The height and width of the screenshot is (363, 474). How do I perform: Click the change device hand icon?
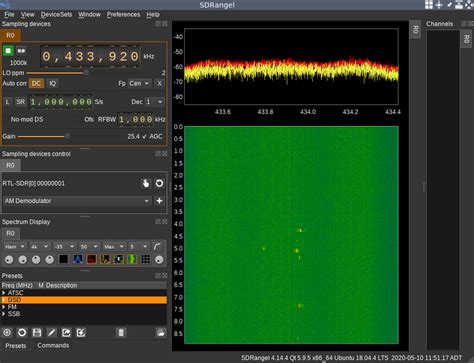click(x=146, y=183)
